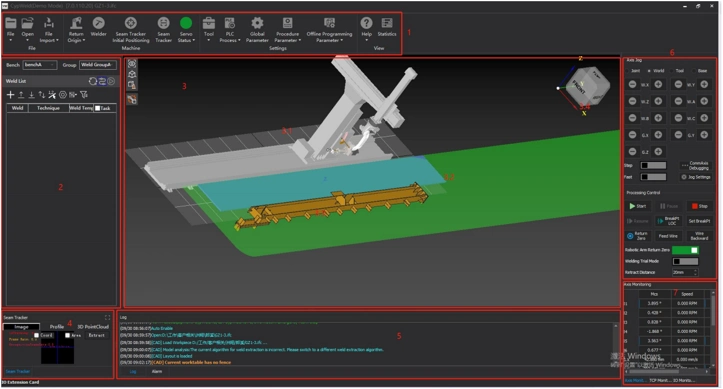Click the Seam Tracker ribbon icon

(x=163, y=23)
